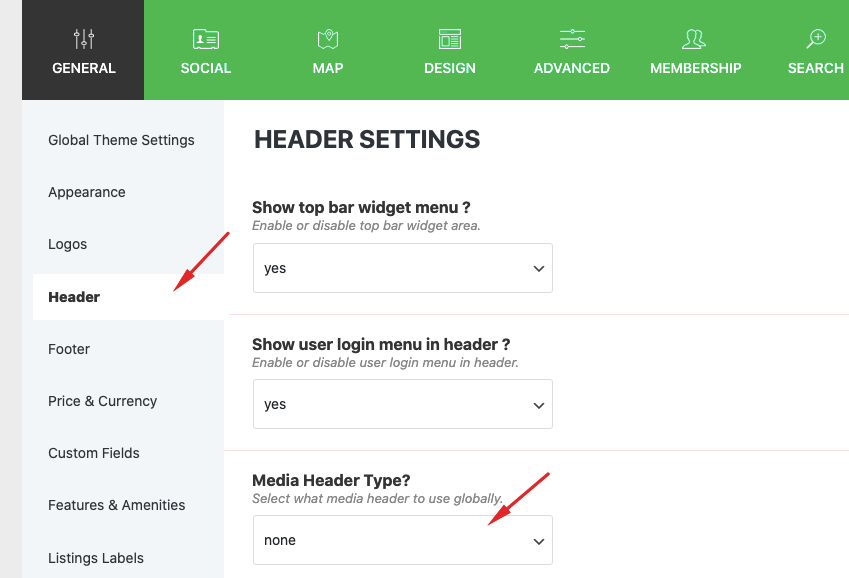Switch to the DESIGN tab label
Screen dimensions: 849x578
click(x=450, y=68)
